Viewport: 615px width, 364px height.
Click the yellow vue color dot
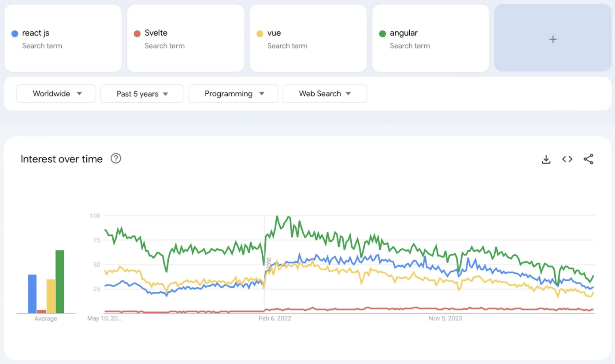point(260,34)
